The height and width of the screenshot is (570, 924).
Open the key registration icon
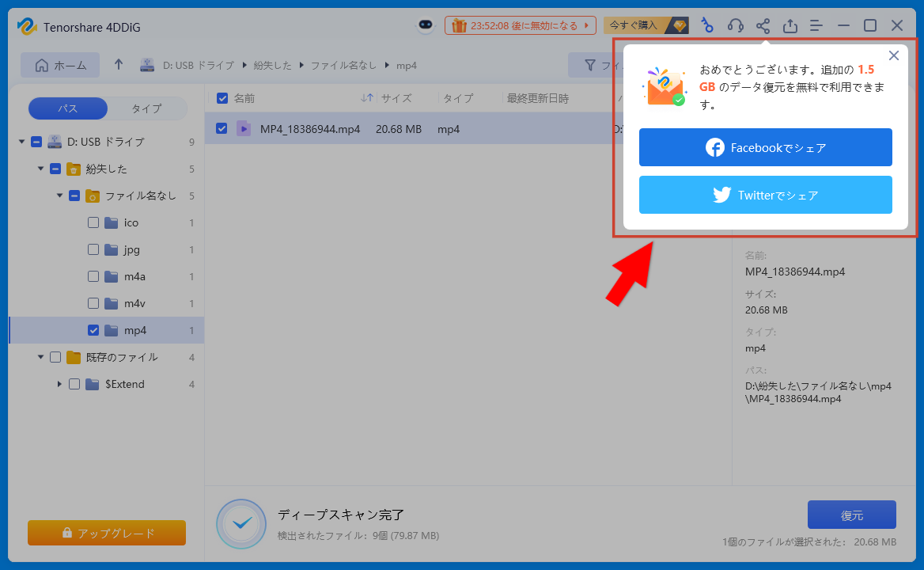tap(707, 25)
